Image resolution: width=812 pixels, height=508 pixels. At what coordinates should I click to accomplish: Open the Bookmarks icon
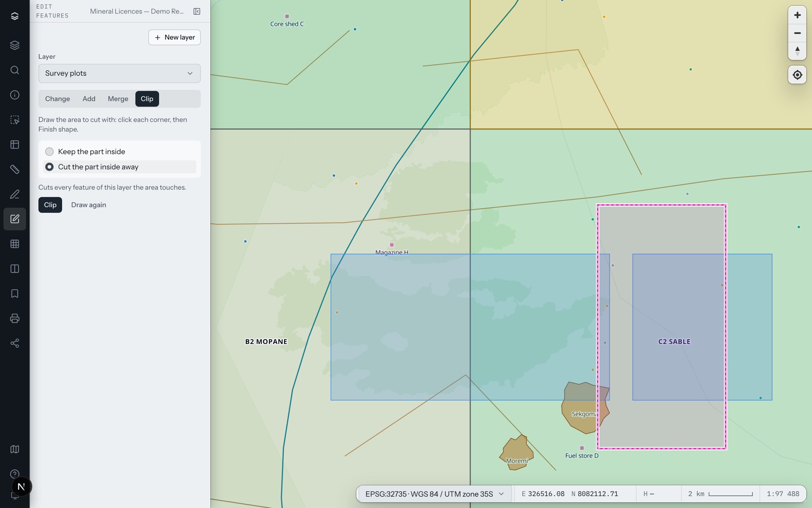[x=14, y=294]
